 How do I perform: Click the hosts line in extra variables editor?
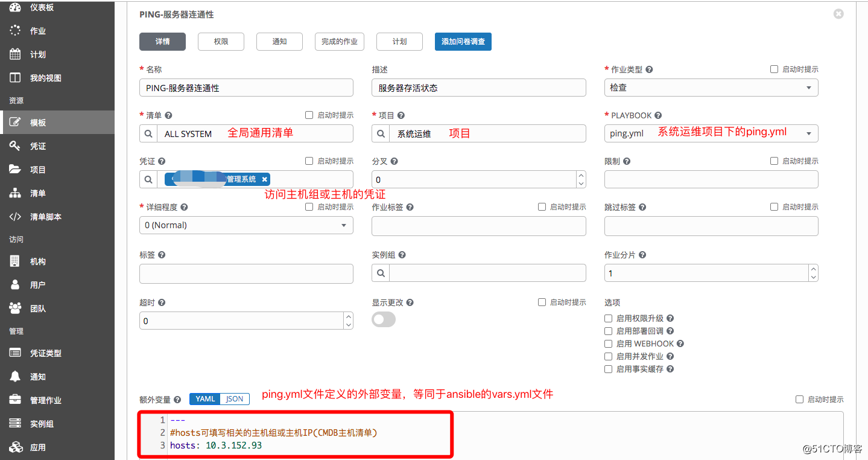point(216,446)
